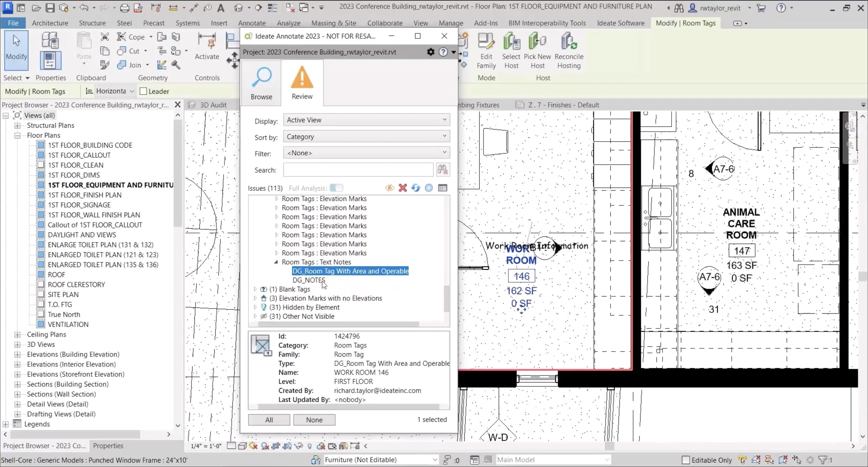Click the Print icon in quick access toolbar

124,8
